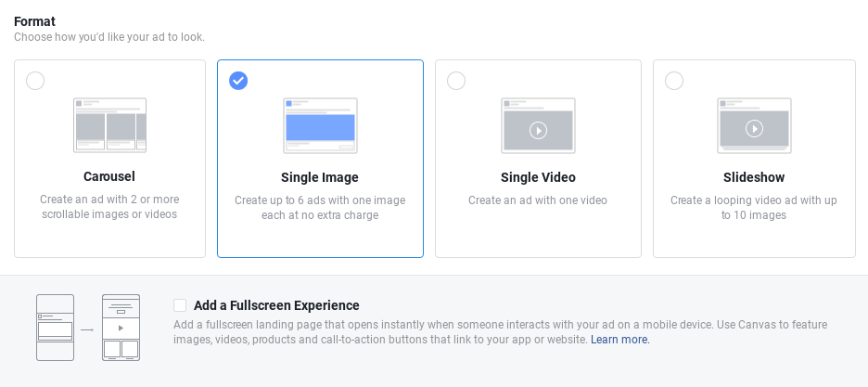Click play symbol in Slideshow icon
Viewport: 868px width, 387px height.
click(x=754, y=128)
